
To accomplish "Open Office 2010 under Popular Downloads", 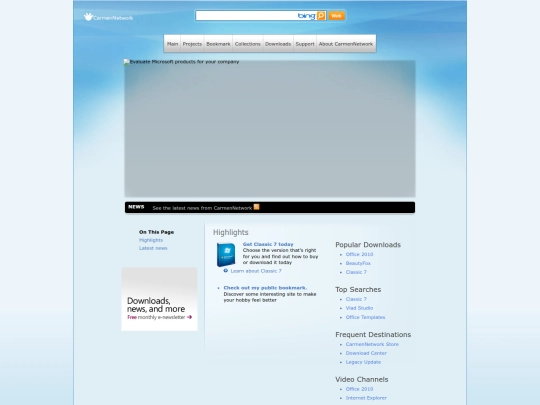I will [359, 254].
